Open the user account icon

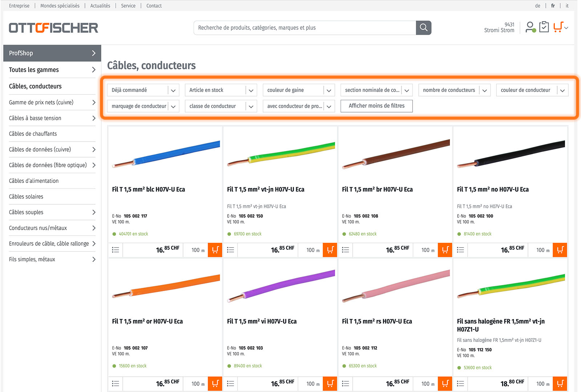[531, 27]
